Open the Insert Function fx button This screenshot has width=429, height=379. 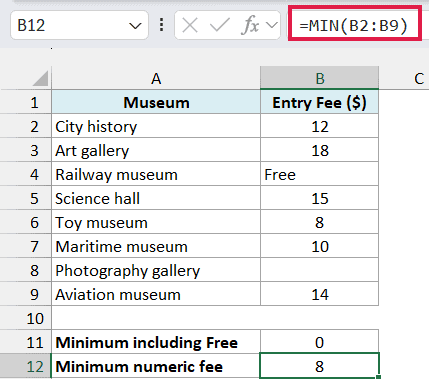coord(250,25)
